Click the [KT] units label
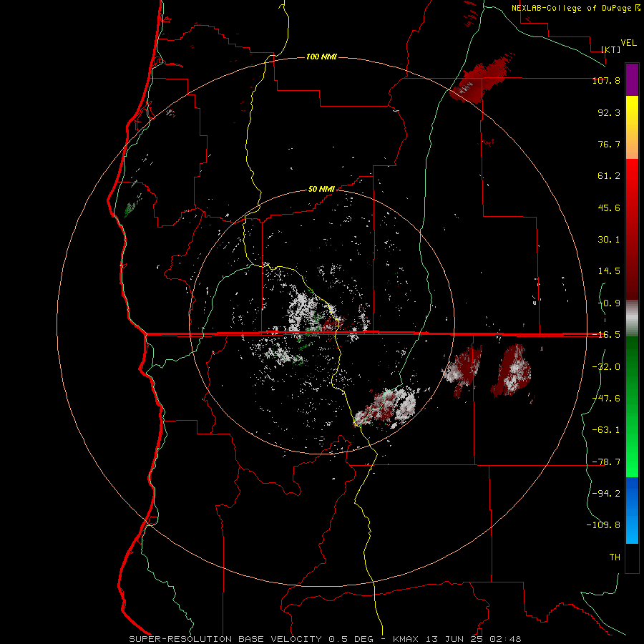This screenshot has height=644, width=644. click(x=611, y=49)
